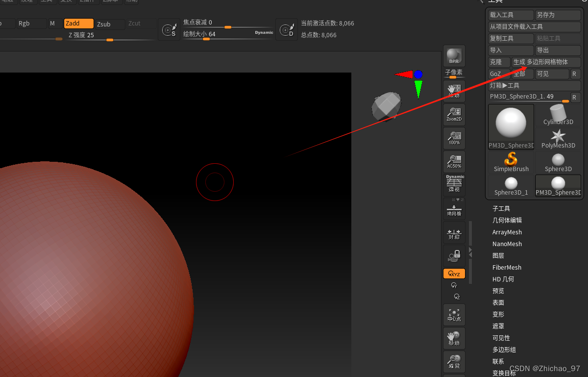Click the GoZ button
Image resolution: width=588 pixels, height=377 pixels.
tap(499, 74)
